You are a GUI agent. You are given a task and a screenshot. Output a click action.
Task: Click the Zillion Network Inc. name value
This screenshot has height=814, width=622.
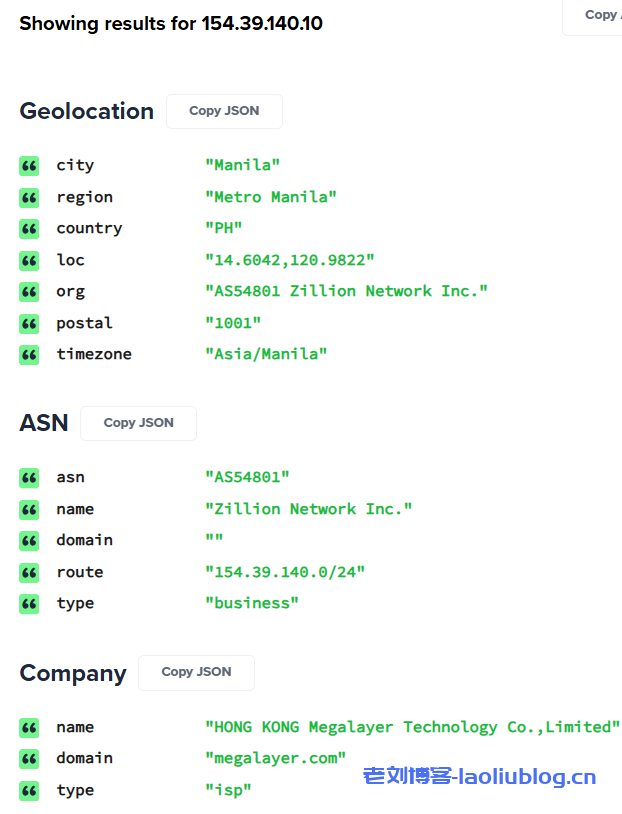click(x=309, y=509)
